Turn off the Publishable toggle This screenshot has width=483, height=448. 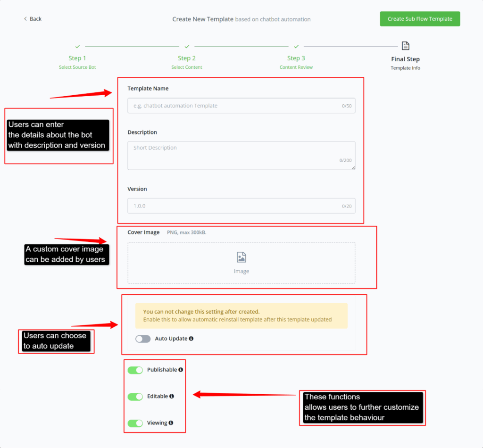point(135,370)
